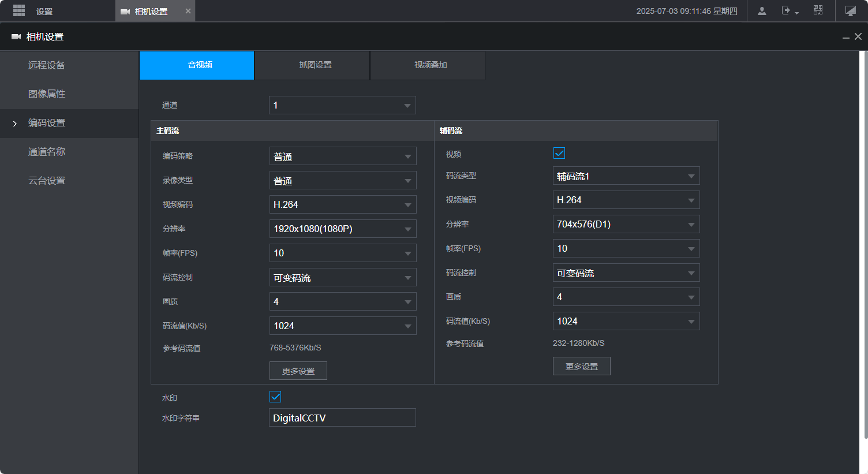Screen dimensions: 868x474
Task: Click the user account icon
Action: click(762, 11)
